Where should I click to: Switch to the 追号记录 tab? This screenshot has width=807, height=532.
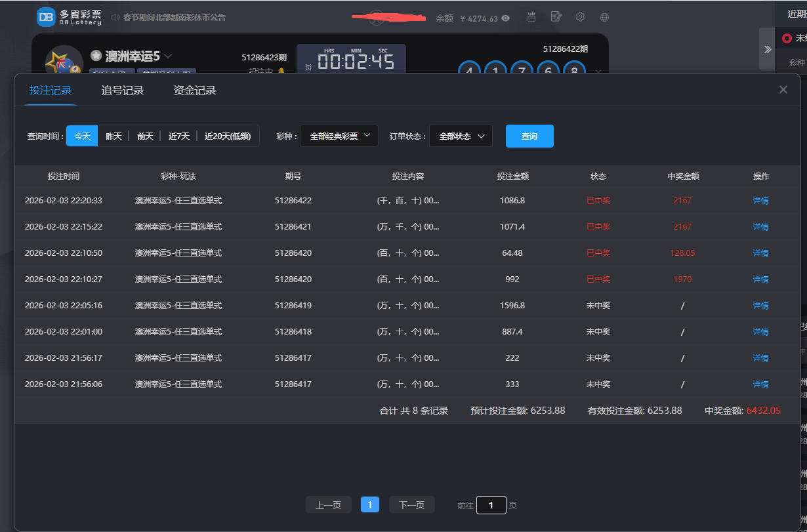point(123,91)
